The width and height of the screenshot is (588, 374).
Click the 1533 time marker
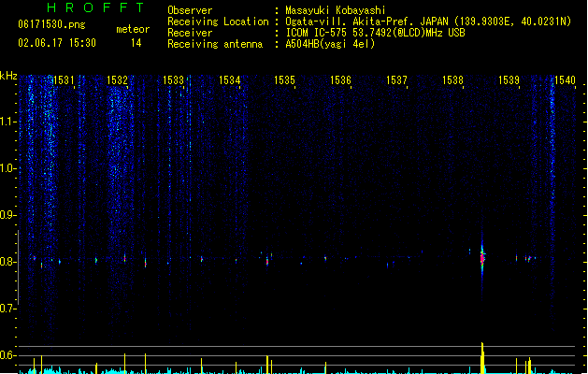coord(173,80)
